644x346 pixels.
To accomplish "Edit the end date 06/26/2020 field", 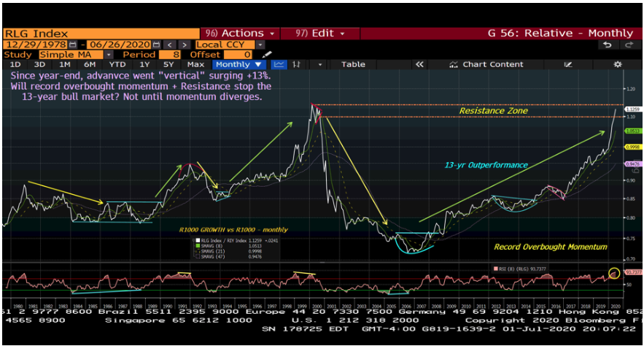I will (120, 45).
